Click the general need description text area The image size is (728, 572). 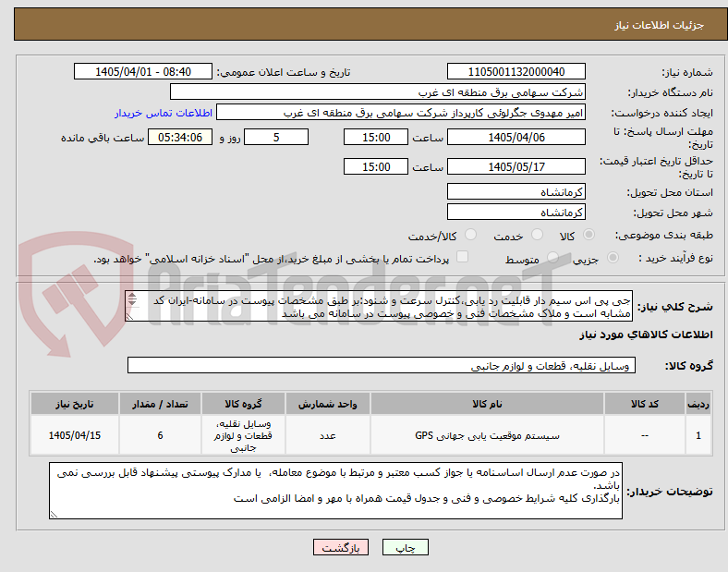379,306
